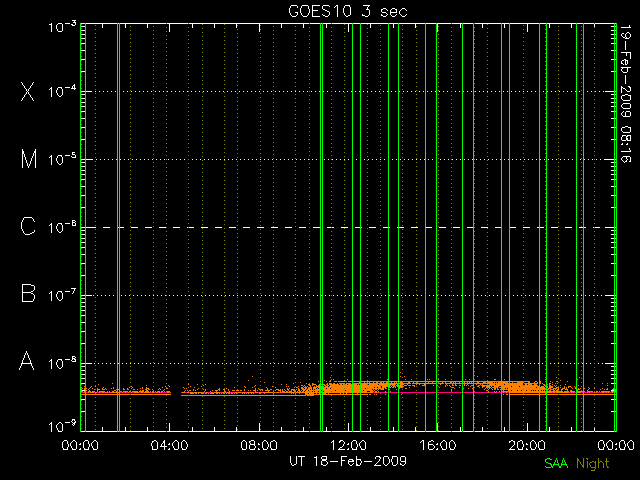Click the green SAA legend label

tap(556, 463)
